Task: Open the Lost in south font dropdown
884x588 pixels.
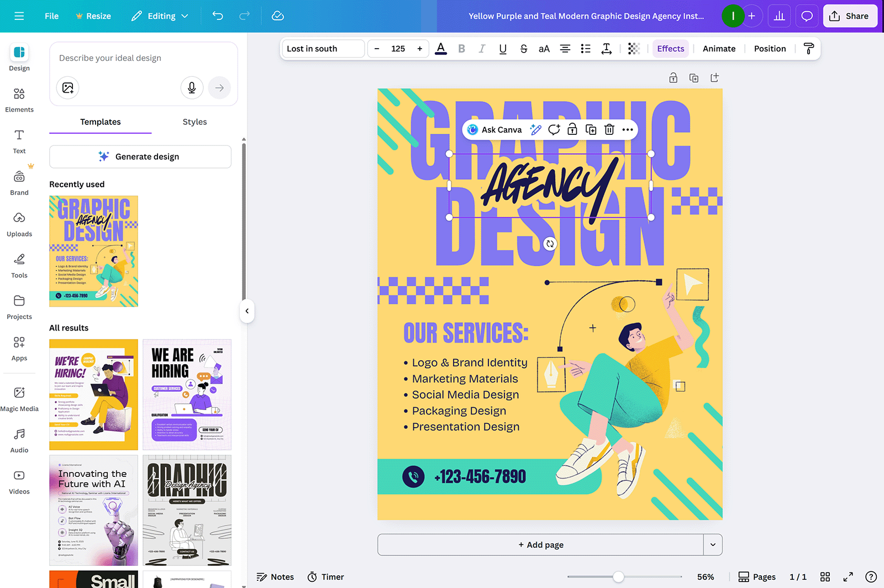Action: (323, 49)
